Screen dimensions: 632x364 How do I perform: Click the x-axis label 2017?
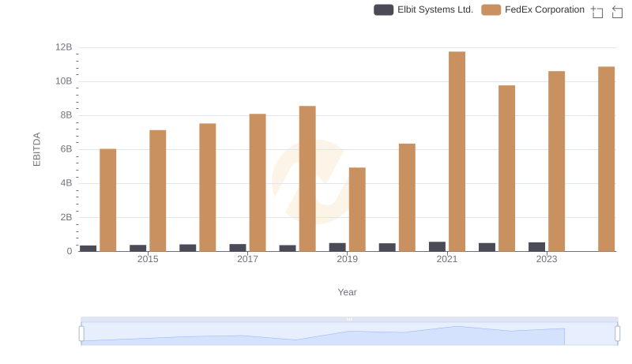(x=247, y=259)
